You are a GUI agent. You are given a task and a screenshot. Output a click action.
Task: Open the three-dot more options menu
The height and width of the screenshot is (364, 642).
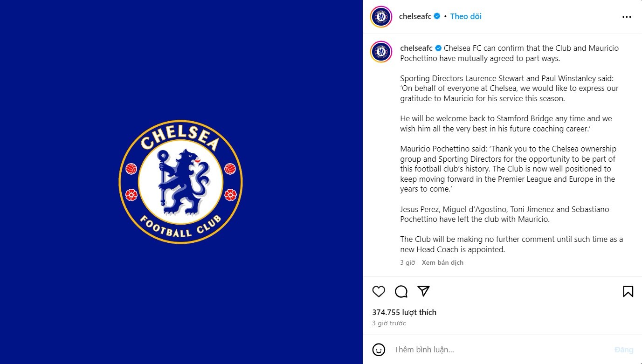(627, 17)
